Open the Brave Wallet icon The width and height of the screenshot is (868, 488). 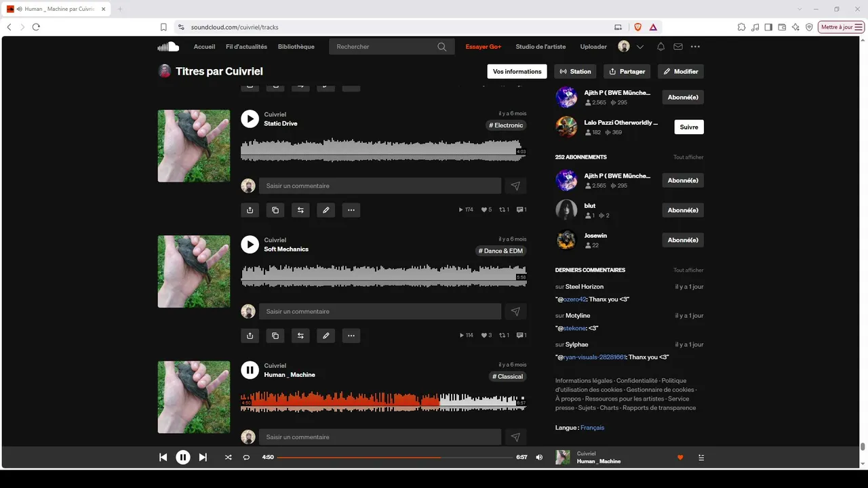pyautogui.click(x=783, y=27)
